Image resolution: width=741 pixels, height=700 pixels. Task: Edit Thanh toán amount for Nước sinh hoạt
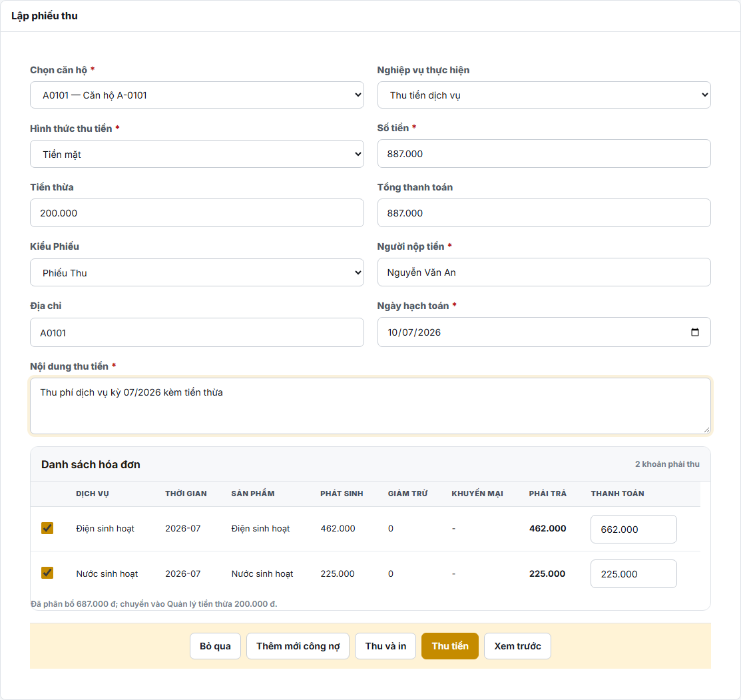pos(634,574)
